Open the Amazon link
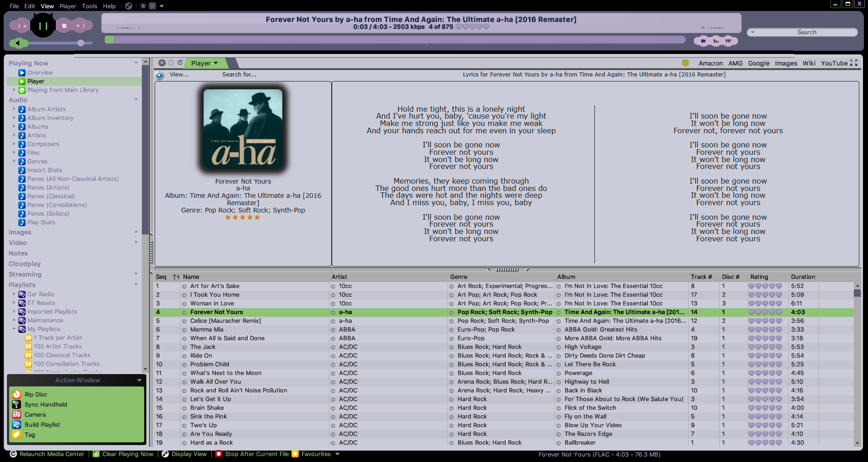The height and width of the screenshot is (462, 868). [711, 63]
